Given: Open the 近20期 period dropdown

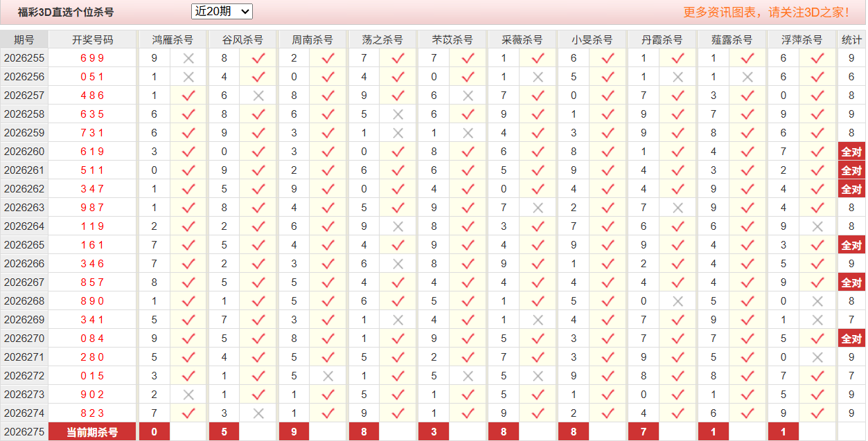Looking at the screenshot, I should point(222,11).
